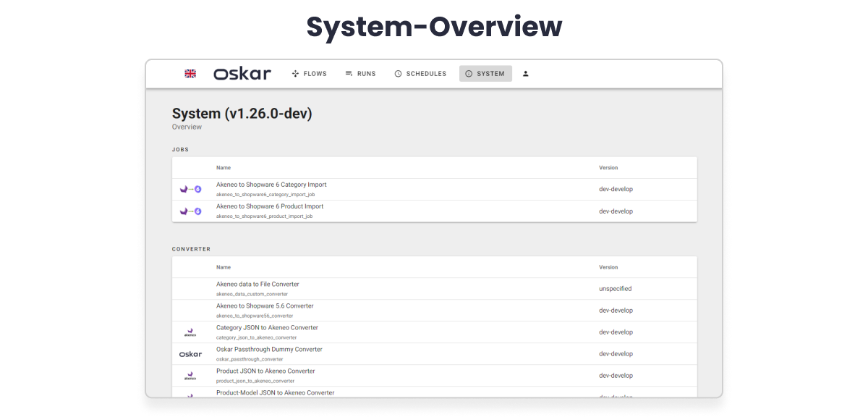Click the UK flag language icon

(x=191, y=74)
